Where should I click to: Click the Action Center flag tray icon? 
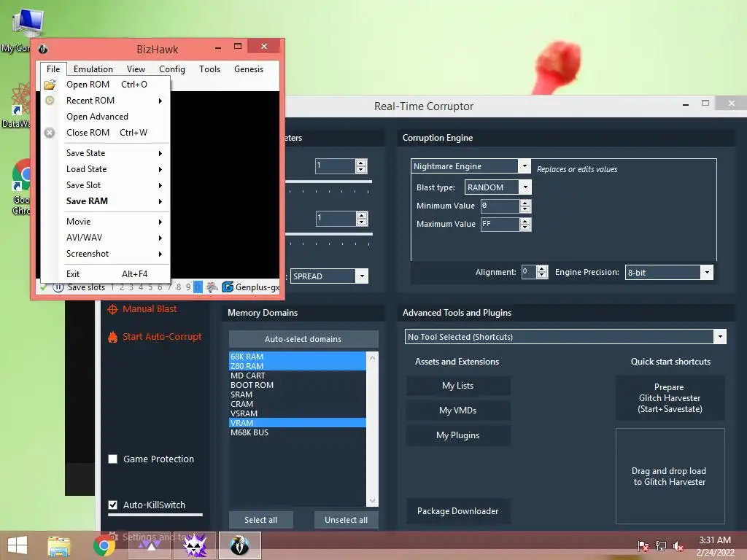click(643, 546)
